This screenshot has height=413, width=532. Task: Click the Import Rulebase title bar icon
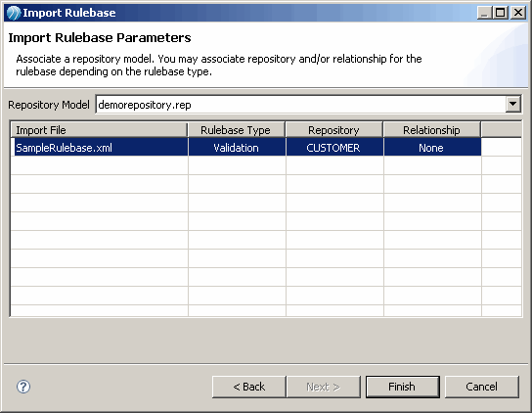[x=14, y=13]
